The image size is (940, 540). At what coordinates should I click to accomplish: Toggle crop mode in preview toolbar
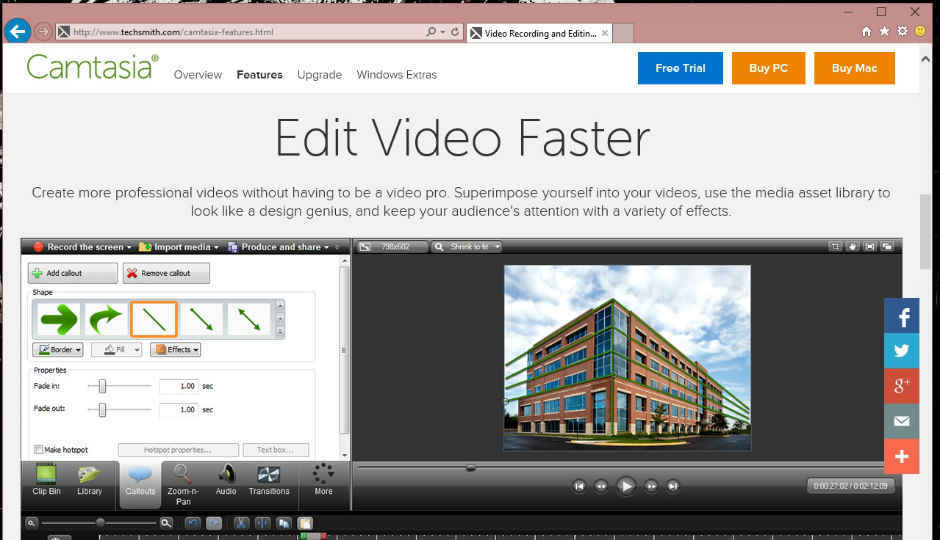pyautogui.click(x=835, y=246)
